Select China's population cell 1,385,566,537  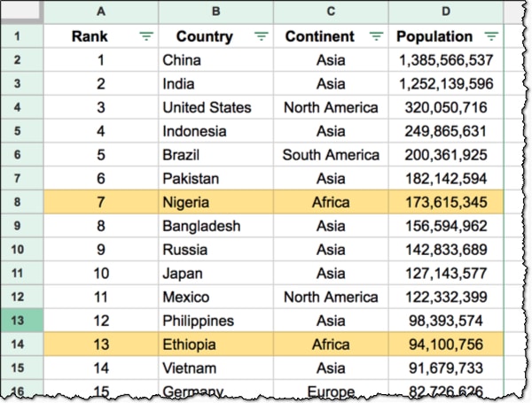(446, 60)
